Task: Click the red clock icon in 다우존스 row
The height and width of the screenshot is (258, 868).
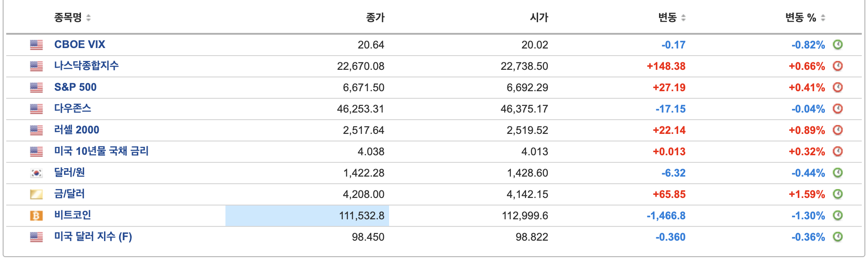Action: coord(838,109)
